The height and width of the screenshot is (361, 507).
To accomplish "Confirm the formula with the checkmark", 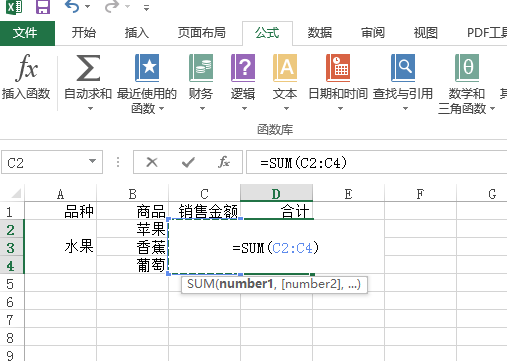I will pyautogui.click(x=188, y=162).
